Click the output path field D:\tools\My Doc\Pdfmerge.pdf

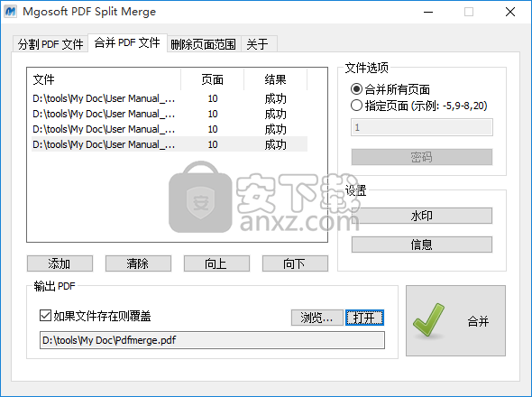click(x=212, y=340)
